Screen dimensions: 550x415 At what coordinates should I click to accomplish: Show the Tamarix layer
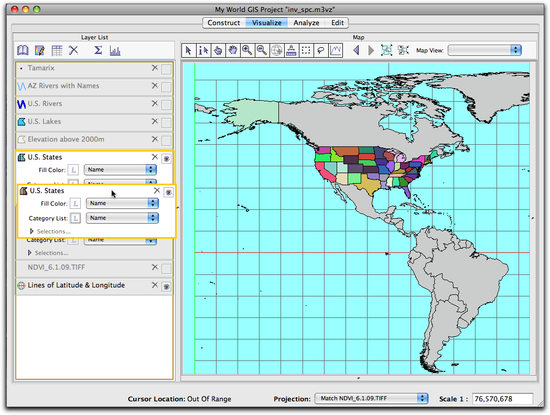[x=166, y=69]
